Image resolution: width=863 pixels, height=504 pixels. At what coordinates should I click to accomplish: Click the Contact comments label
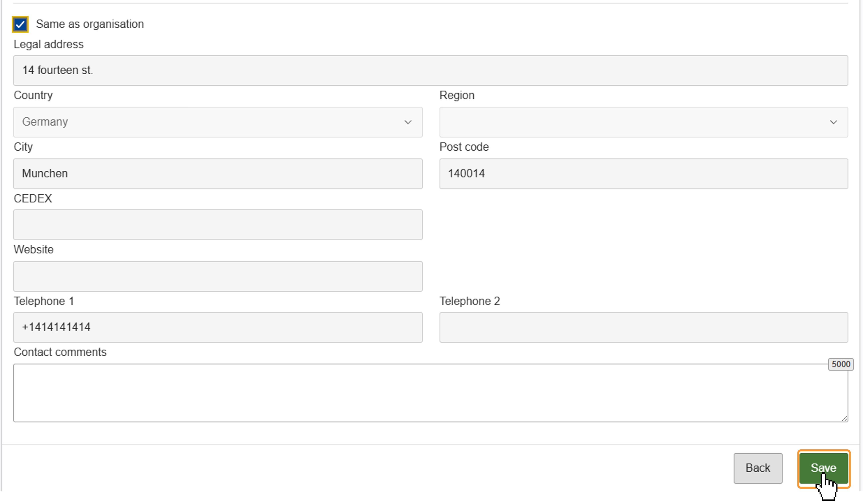coord(60,352)
